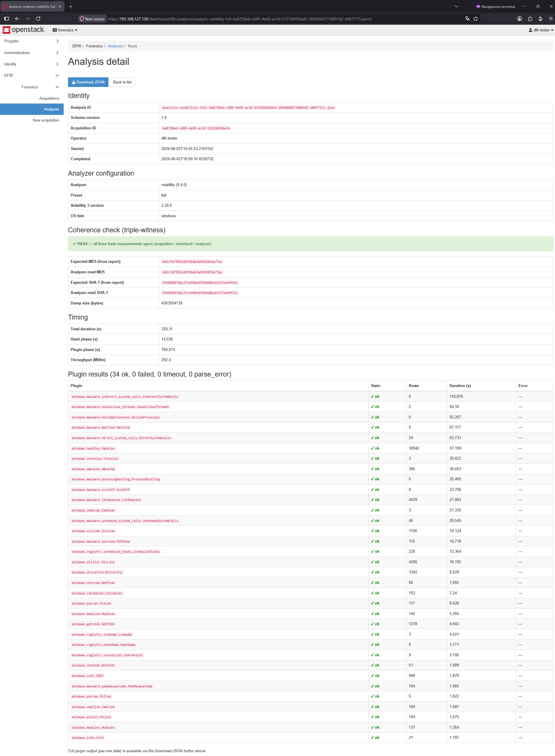Open the forensics project dropdown
The width and height of the screenshot is (555, 756).
(x=65, y=30)
